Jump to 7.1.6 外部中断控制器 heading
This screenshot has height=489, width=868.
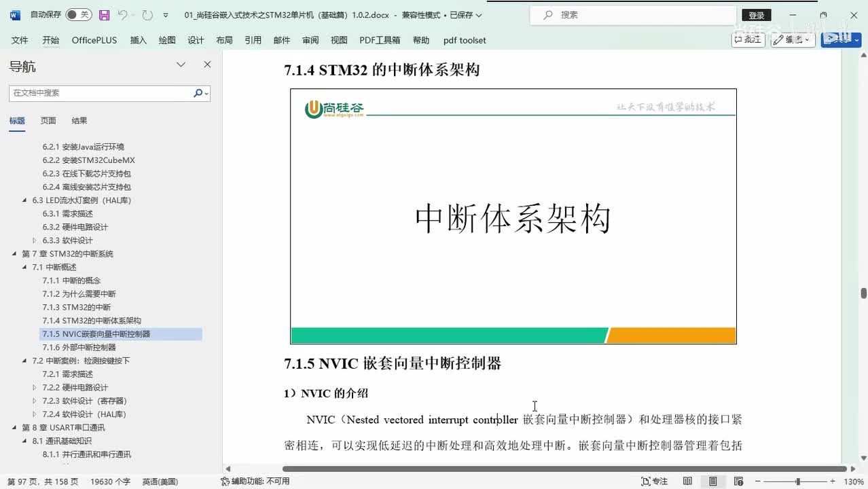[79, 347]
